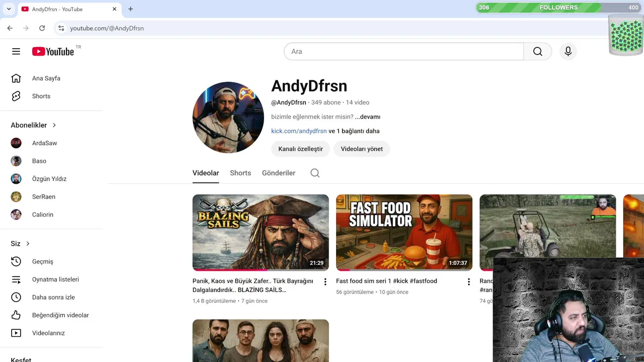Open the four-people video thumbnail
Viewport: 644px width, 362px height.
(261, 340)
